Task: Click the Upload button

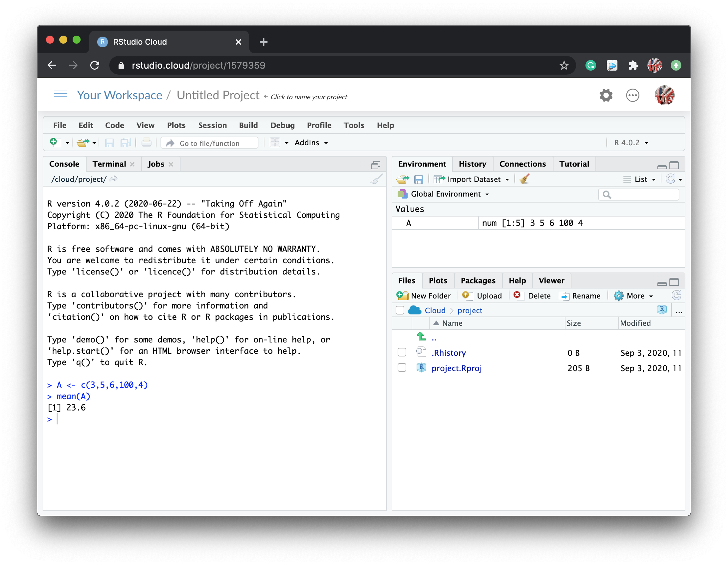Action: pos(483,296)
